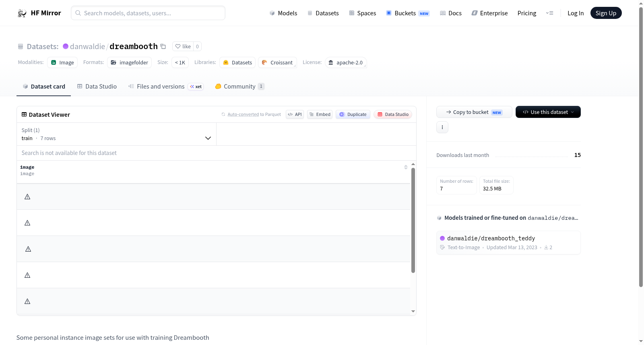Select the apache-2.0 license tag

point(346,62)
